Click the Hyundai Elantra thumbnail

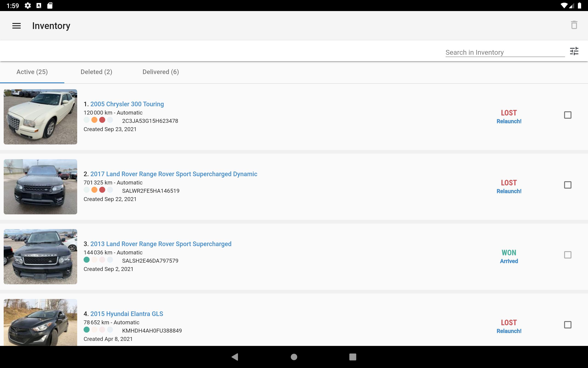(40, 322)
